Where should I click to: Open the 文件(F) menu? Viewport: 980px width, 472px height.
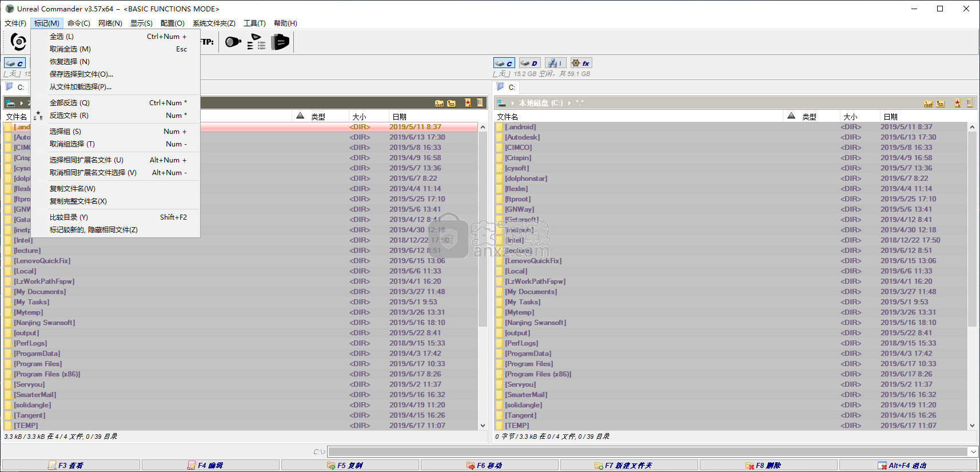[x=15, y=23]
